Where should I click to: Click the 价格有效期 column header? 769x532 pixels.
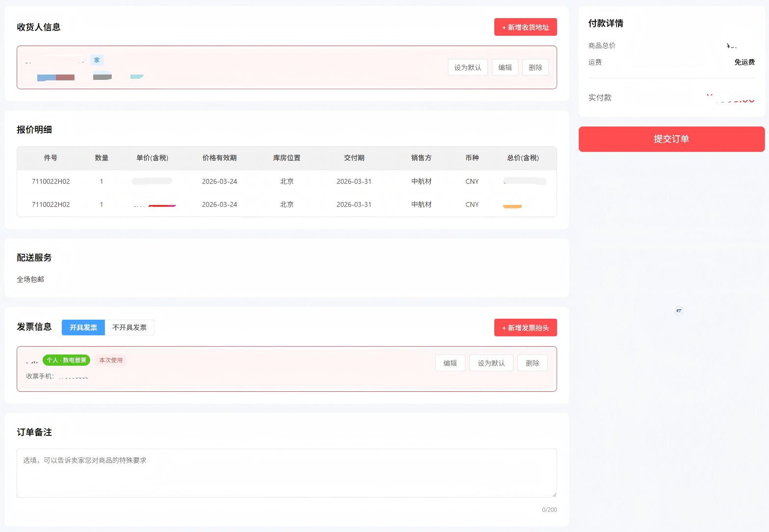click(x=219, y=158)
